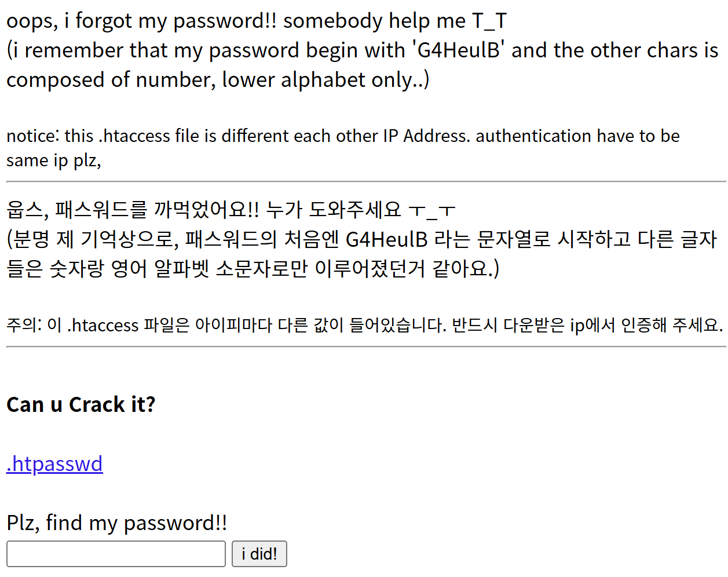Image resolution: width=728 pixels, height=577 pixels.
Task: Click the second horizontal divider below the Korean notice
Action: tap(366, 347)
